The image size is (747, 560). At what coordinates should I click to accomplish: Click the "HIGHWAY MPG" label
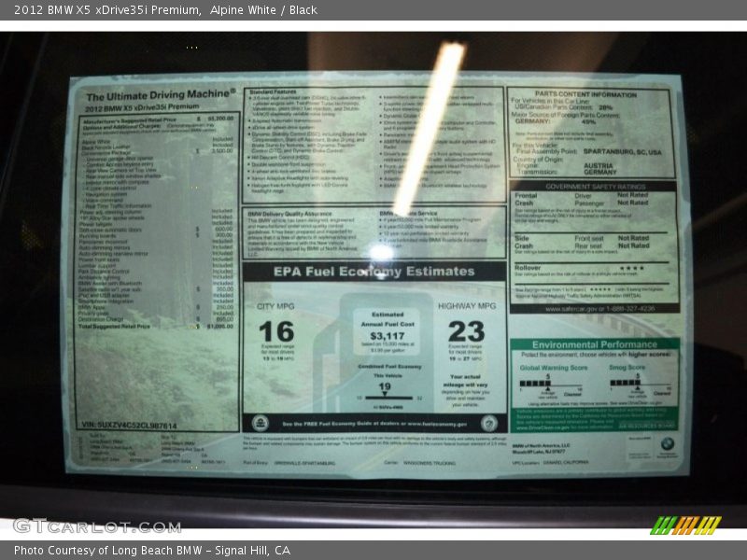(467, 306)
